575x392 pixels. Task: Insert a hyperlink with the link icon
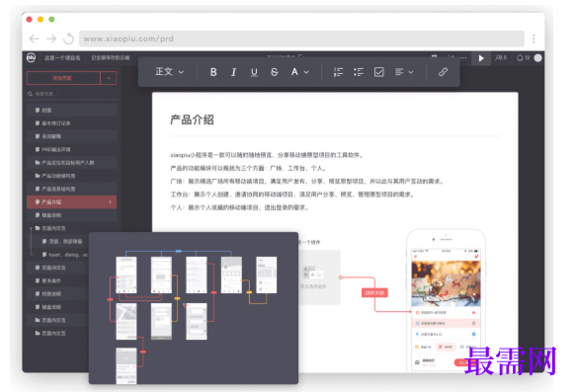coord(443,72)
